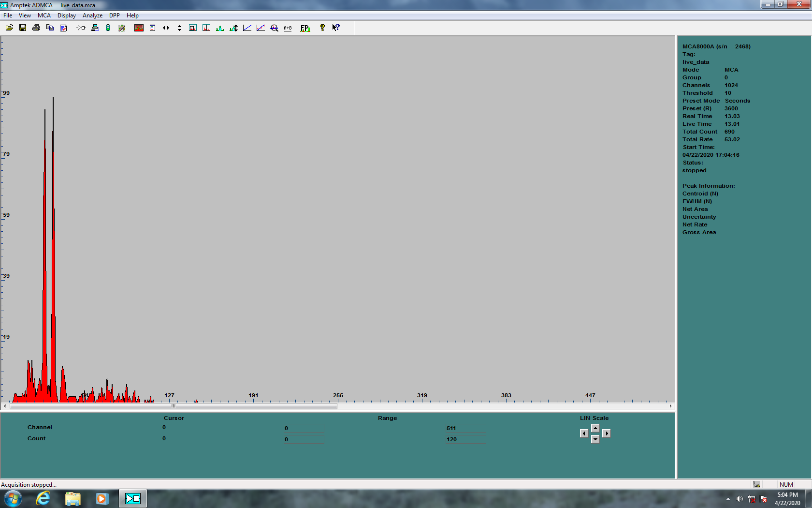Screen dimensions: 812x508
Task: Click the magnifier zoom spectrum icon
Action: tap(274, 28)
